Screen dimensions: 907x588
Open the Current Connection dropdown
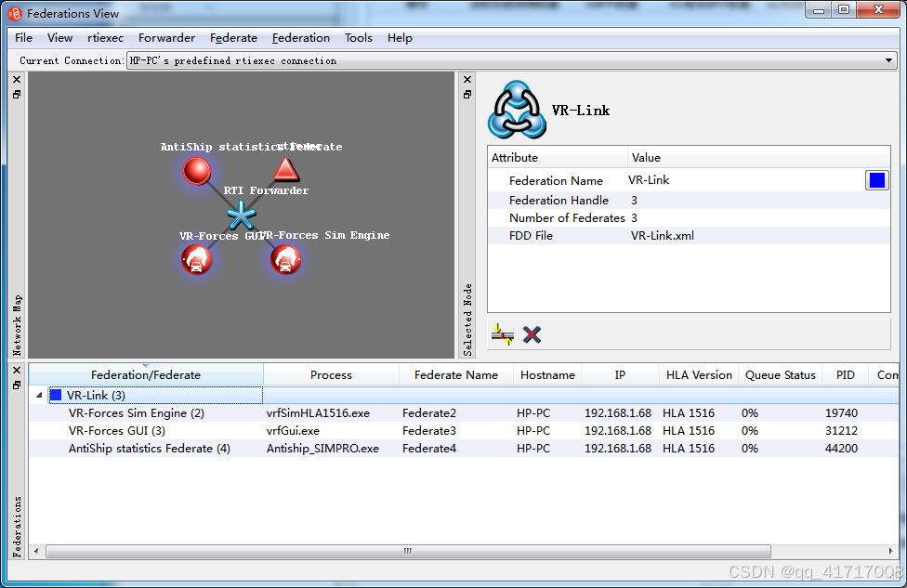click(x=511, y=60)
